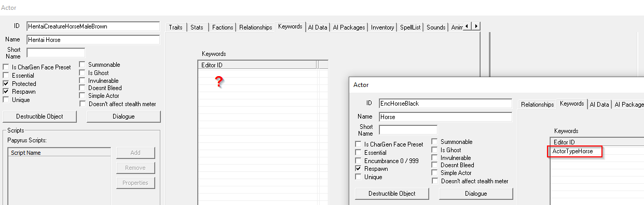Screen dimensions: 644x205
Task: Enable Invulnerable in HentaiCreatureHorseMaleBrown window
Action: (83, 81)
